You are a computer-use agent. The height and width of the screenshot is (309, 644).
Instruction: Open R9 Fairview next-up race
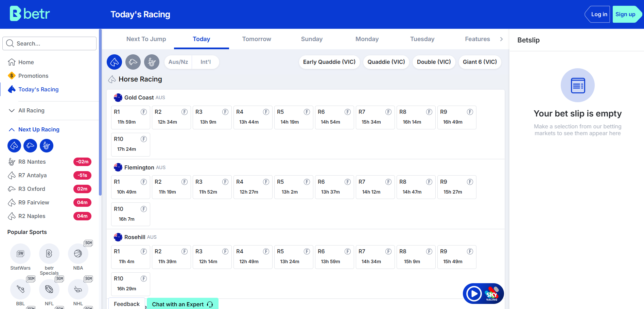50,203
